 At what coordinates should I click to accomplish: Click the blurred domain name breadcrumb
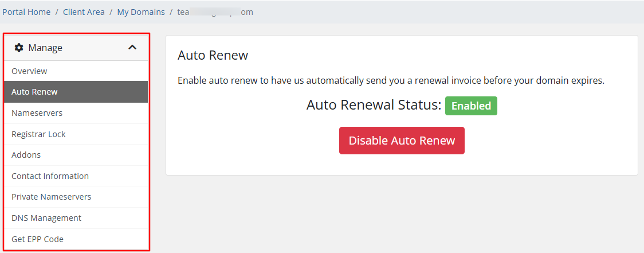click(215, 12)
